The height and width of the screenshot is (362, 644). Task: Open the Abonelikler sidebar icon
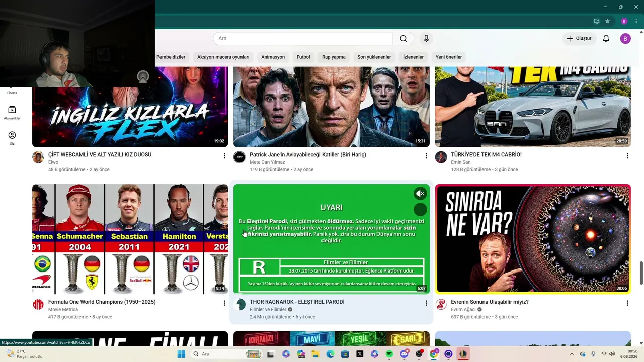tap(12, 113)
